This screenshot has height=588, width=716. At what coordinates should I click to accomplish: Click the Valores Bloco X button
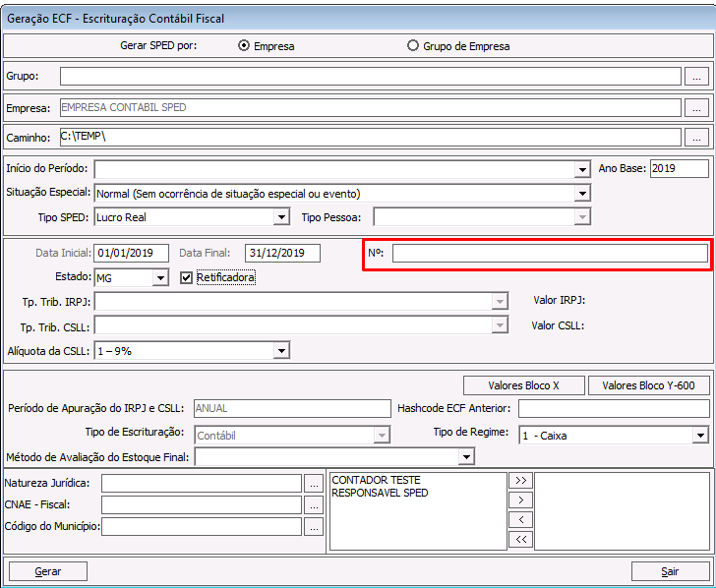524,385
